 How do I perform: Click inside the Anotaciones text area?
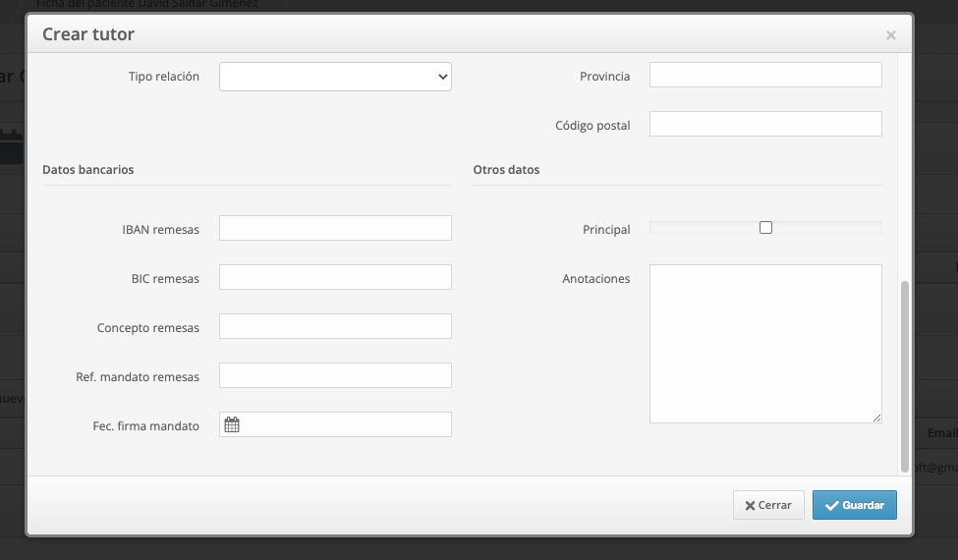pos(765,344)
